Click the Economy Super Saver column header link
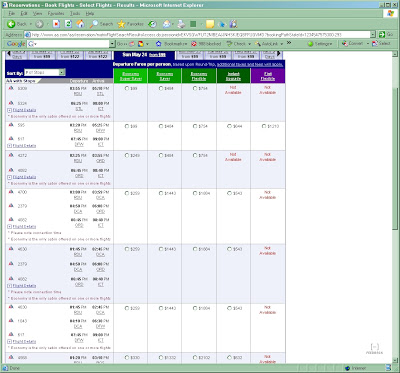400x373 pixels. (x=131, y=76)
